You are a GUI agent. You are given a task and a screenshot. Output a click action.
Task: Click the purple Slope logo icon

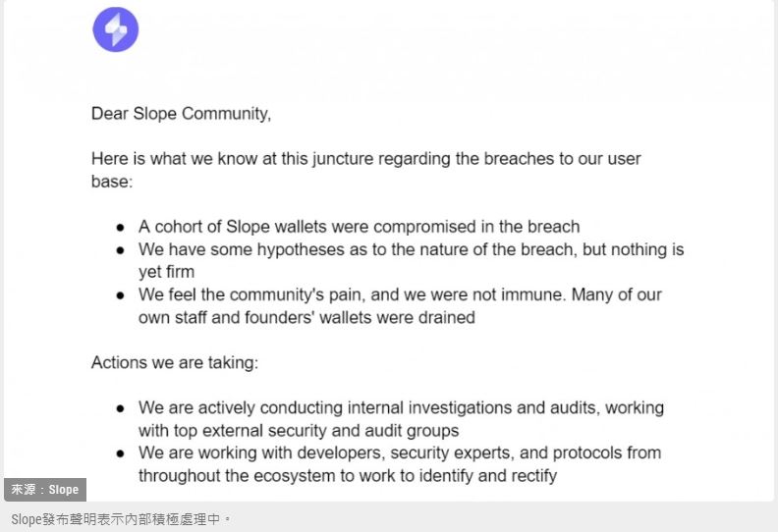[x=116, y=29]
